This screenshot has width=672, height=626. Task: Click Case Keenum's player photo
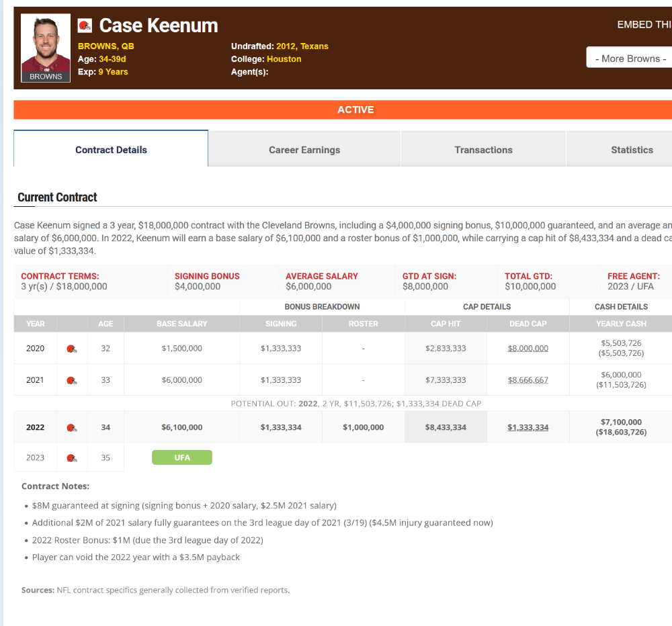click(x=46, y=48)
